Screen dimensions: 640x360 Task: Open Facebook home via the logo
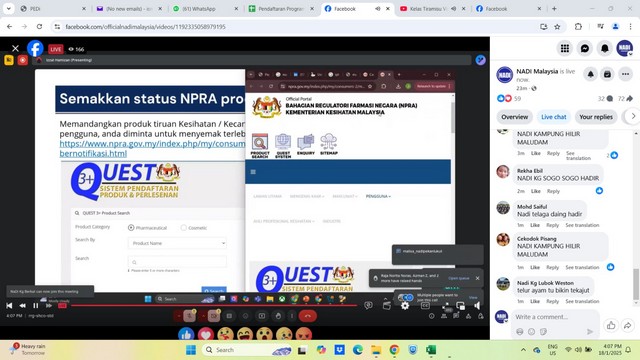tap(36, 49)
